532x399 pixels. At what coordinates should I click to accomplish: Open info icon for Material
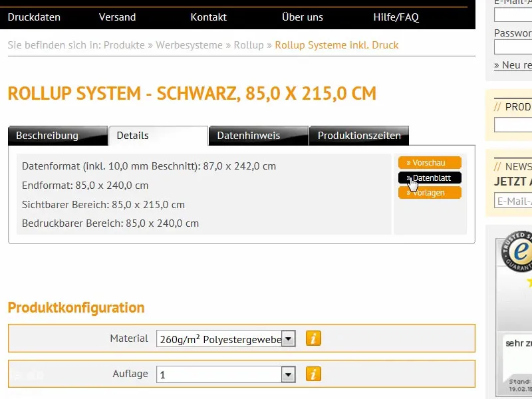point(313,338)
